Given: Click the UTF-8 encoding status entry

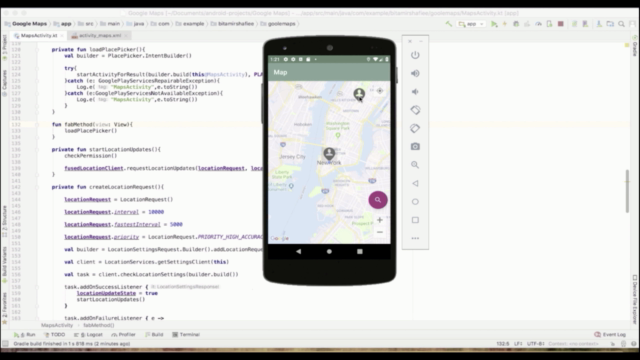Looking at the screenshot, I should 536,344.
